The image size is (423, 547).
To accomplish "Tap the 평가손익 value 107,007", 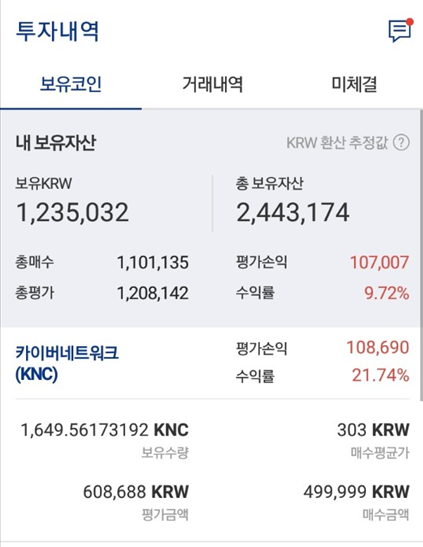I will click(x=379, y=262).
